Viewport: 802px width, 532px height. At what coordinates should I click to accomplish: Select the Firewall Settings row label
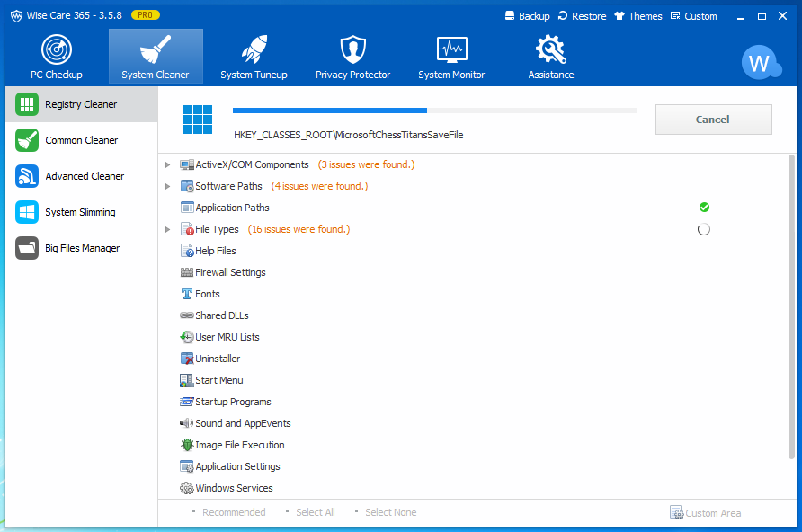pyautogui.click(x=230, y=272)
